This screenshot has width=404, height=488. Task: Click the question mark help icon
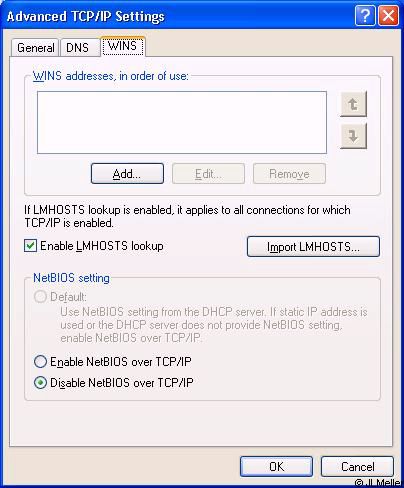(x=365, y=15)
